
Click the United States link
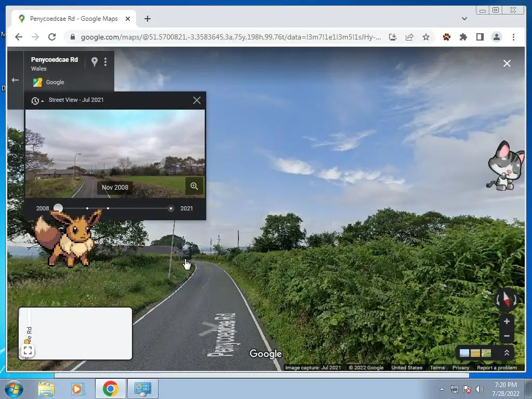(406, 367)
